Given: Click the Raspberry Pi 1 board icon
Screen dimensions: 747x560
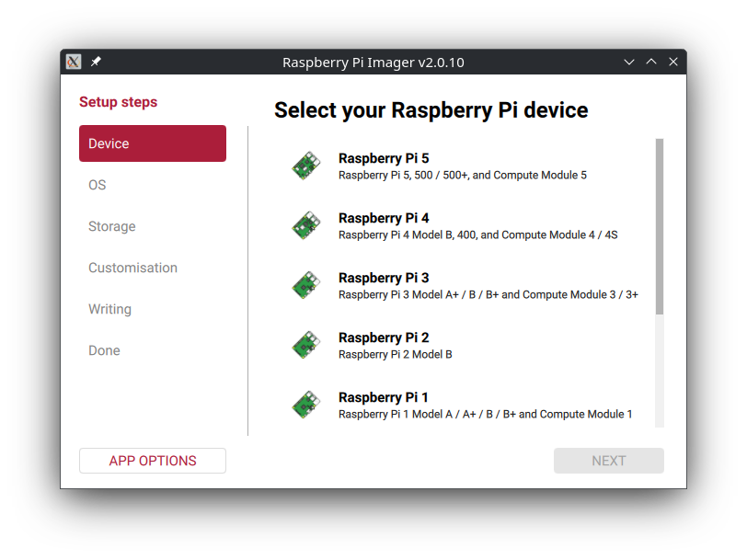Looking at the screenshot, I should pyautogui.click(x=306, y=405).
